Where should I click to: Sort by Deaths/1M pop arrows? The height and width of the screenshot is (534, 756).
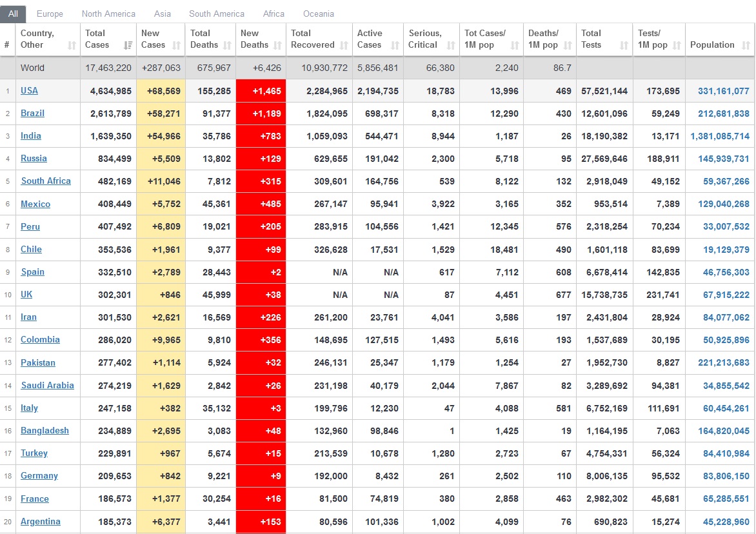(x=568, y=45)
